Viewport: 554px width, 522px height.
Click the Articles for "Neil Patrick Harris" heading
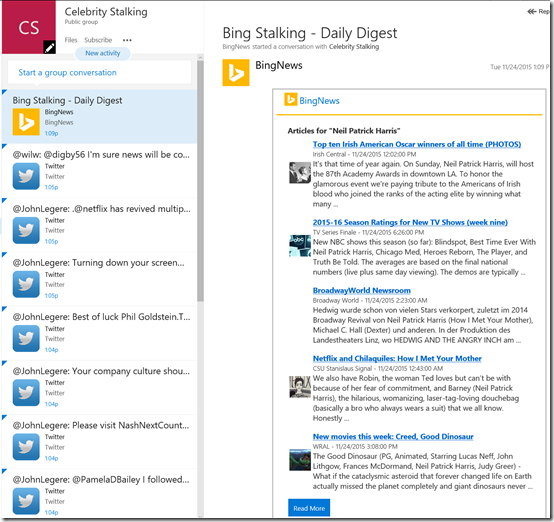tap(343, 131)
